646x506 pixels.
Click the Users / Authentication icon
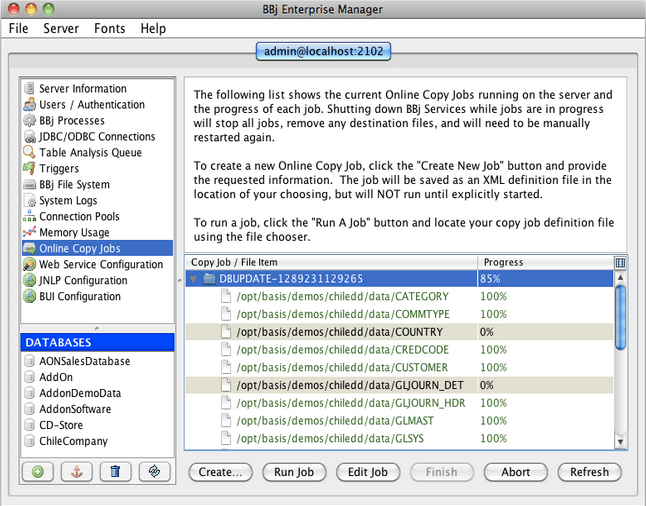(29, 104)
